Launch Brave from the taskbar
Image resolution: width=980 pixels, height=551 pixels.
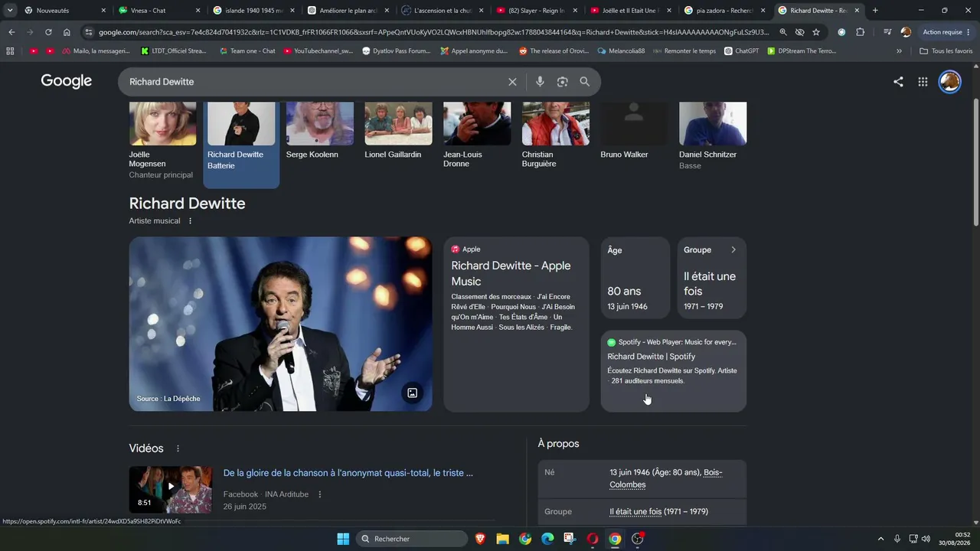[481, 539]
